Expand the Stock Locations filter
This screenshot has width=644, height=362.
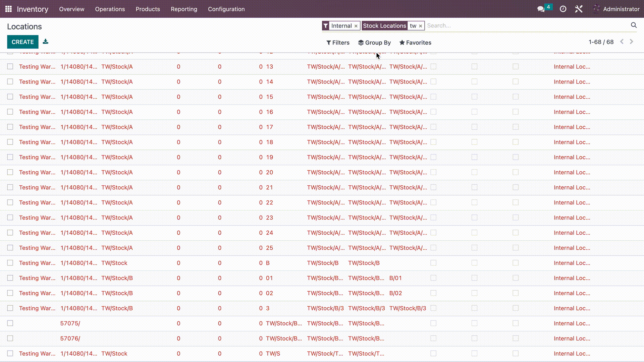click(384, 25)
